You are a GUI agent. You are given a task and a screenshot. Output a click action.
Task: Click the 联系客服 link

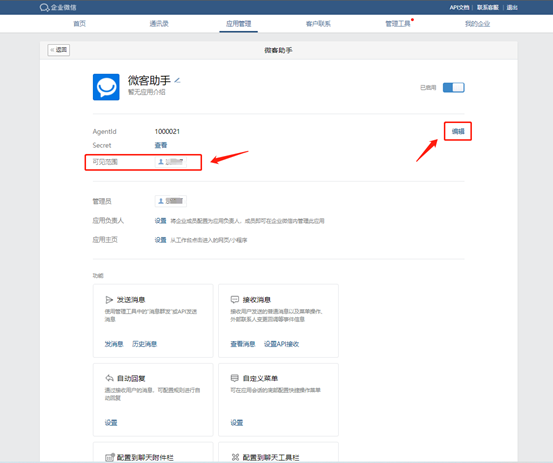pos(488,7)
